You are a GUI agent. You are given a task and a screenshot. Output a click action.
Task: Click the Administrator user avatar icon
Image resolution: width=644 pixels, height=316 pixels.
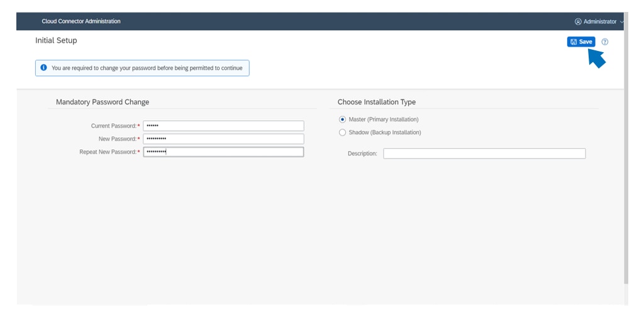[x=578, y=21]
